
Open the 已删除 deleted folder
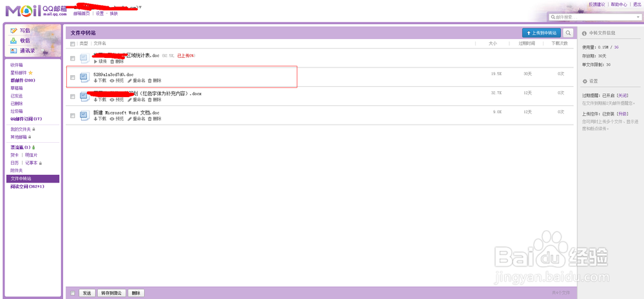[17, 104]
